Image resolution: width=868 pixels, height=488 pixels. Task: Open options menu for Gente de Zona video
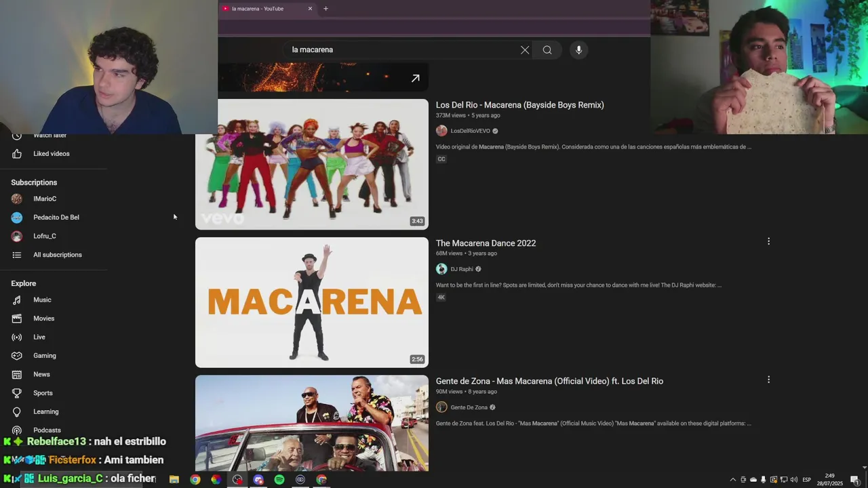coord(768,380)
